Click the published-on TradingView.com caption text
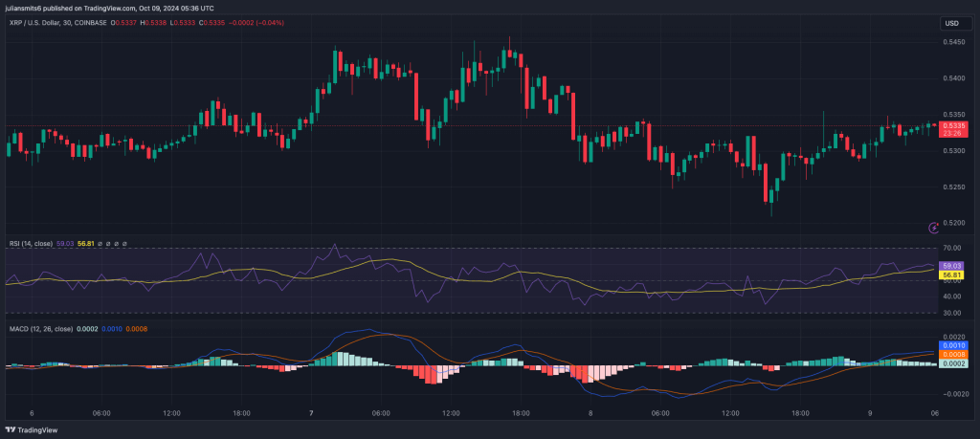Screen dimensions: 980x439 pyautogui.click(x=109, y=8)
